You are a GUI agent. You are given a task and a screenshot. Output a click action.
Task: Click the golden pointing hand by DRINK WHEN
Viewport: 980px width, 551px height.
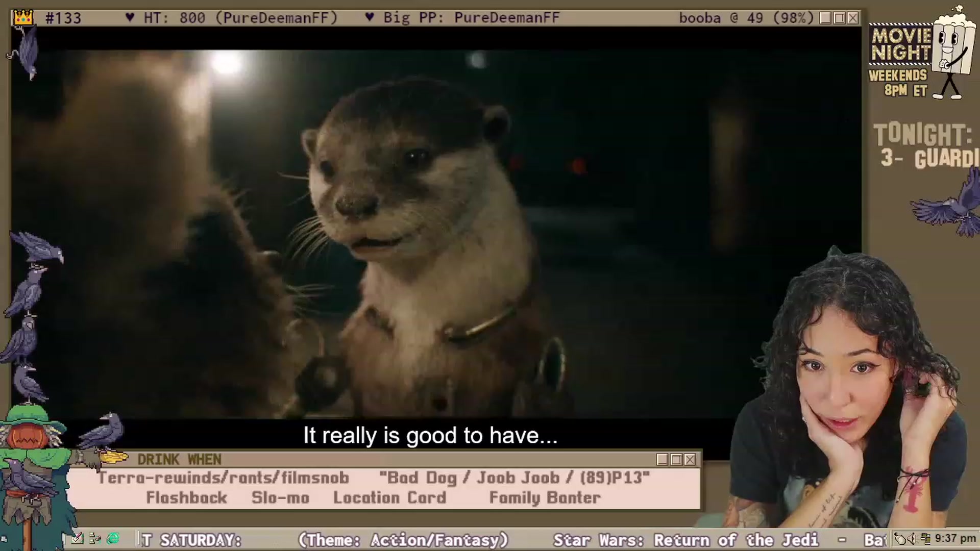pos(114,457)
